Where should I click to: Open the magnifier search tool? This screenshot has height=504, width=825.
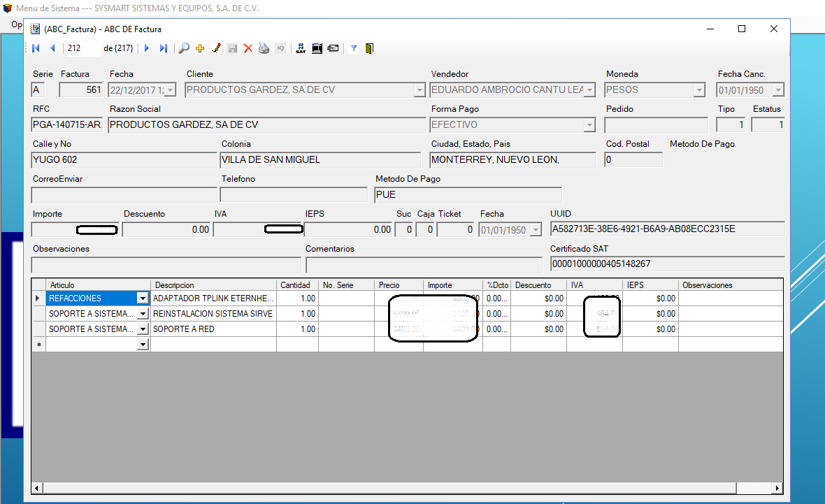[184, 48]
